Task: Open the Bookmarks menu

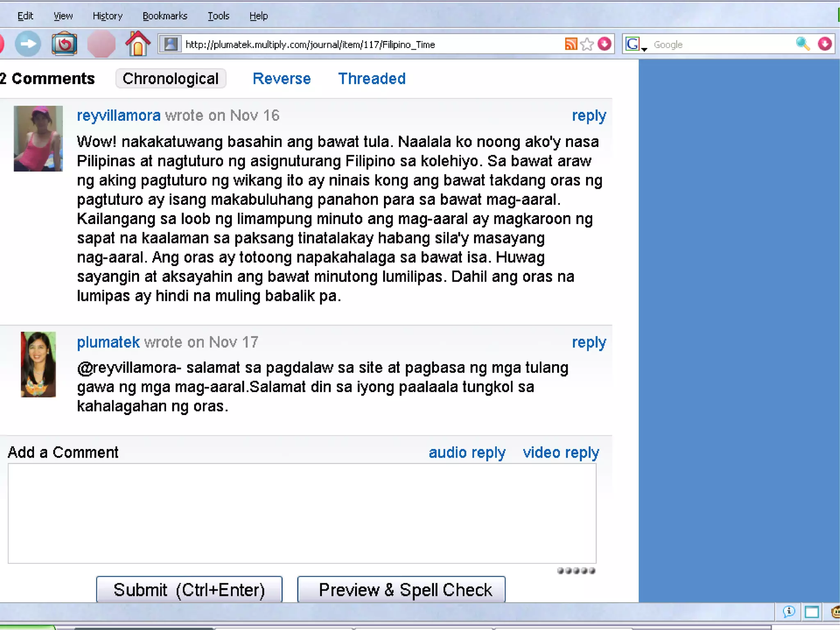Action: click(x=165, y=16)
